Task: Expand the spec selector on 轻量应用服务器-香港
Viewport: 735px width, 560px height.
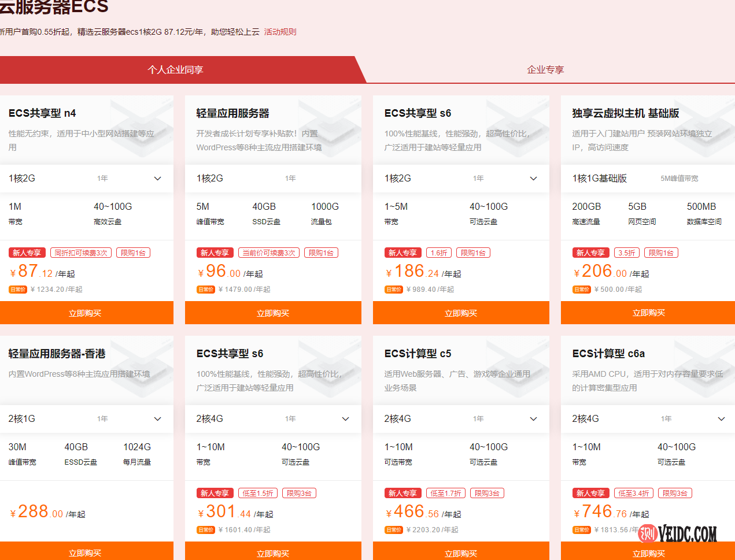Action: (157, 418)
